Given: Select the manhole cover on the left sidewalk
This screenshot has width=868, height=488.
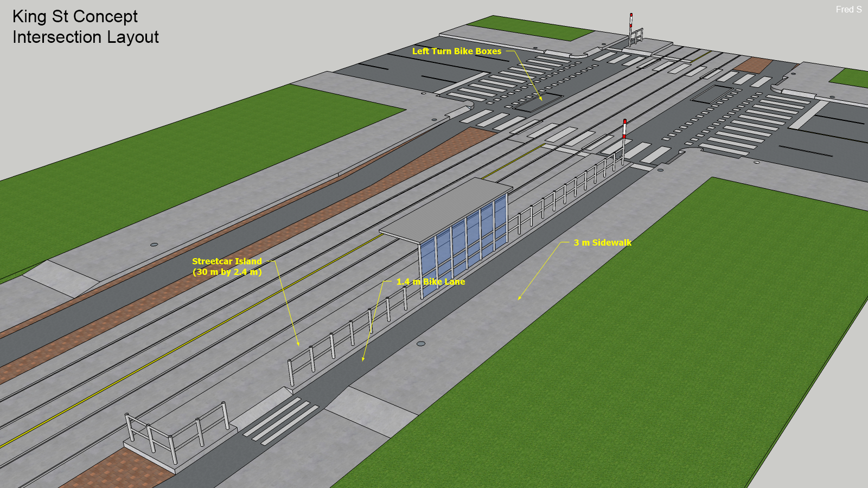Looking at the screenshot, I should coord(154,245).
